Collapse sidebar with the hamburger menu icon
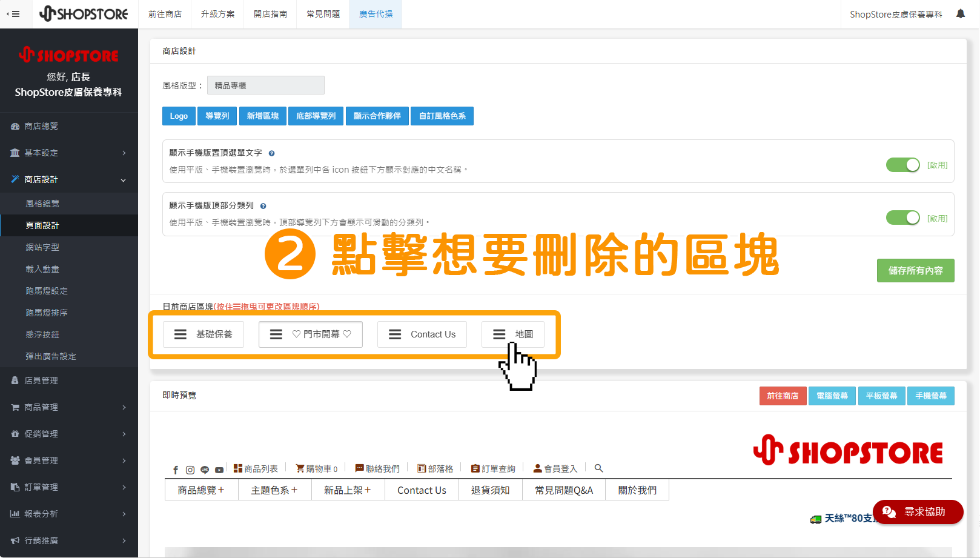The height and width of the screenshot is (558, 980). pos(13,14)
